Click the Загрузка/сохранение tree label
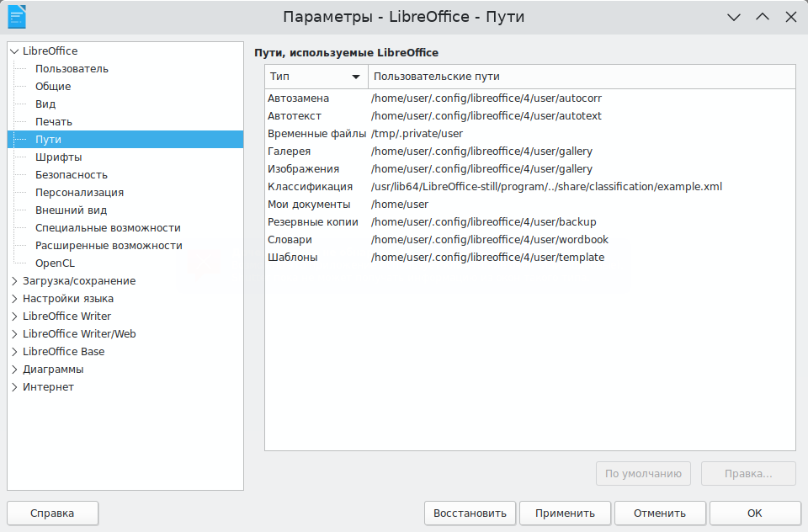 coord(79,281)
